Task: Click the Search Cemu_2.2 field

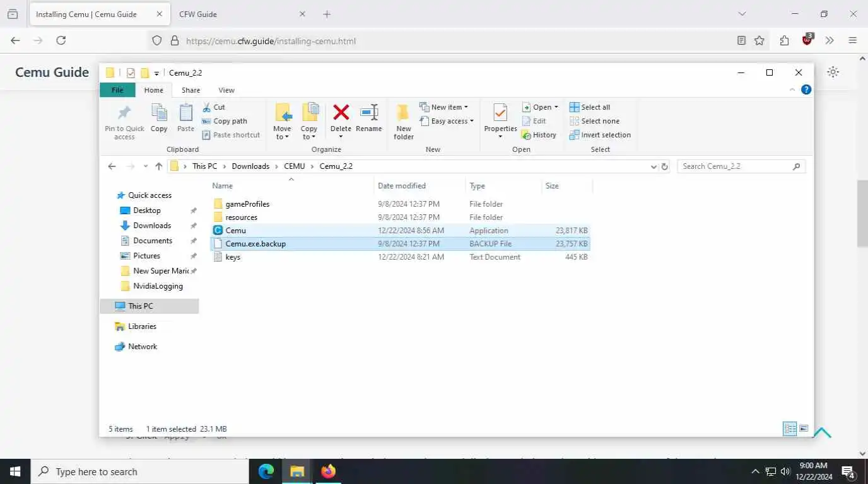Action: [x=741, y=166]
